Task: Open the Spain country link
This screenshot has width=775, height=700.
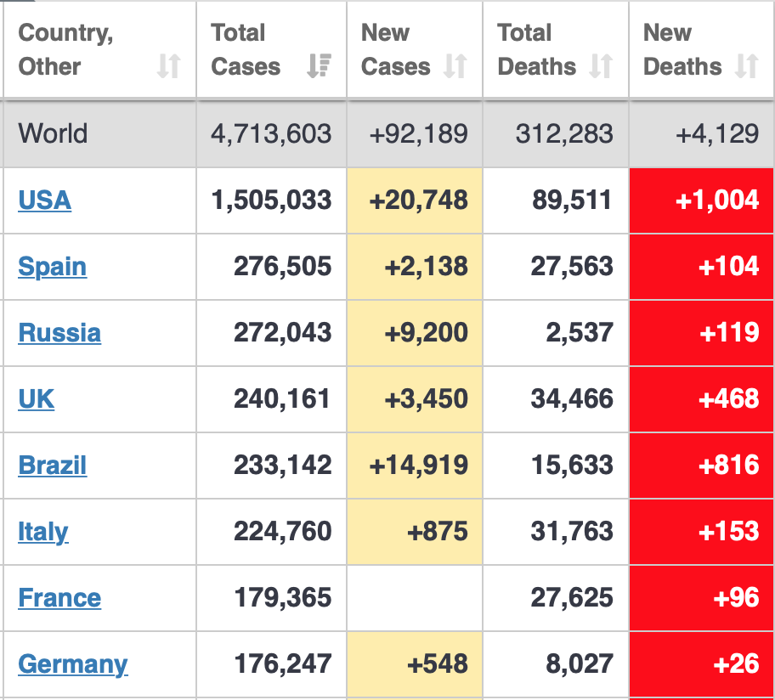Action: [52, 267]
